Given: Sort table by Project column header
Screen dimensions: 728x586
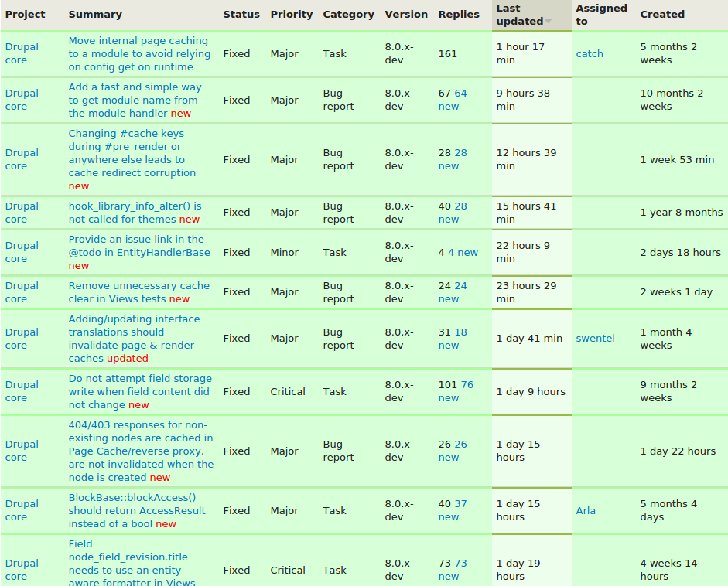Looking at the screenshot, I should pyautogui.click(x=25, y=15).
